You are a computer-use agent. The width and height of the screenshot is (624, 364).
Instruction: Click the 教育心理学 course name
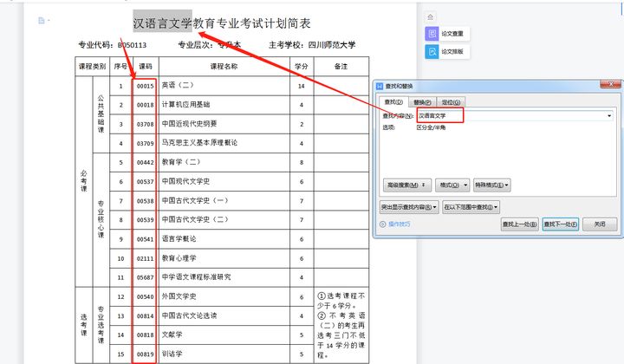pyautogui.click(x=179, y=258)
